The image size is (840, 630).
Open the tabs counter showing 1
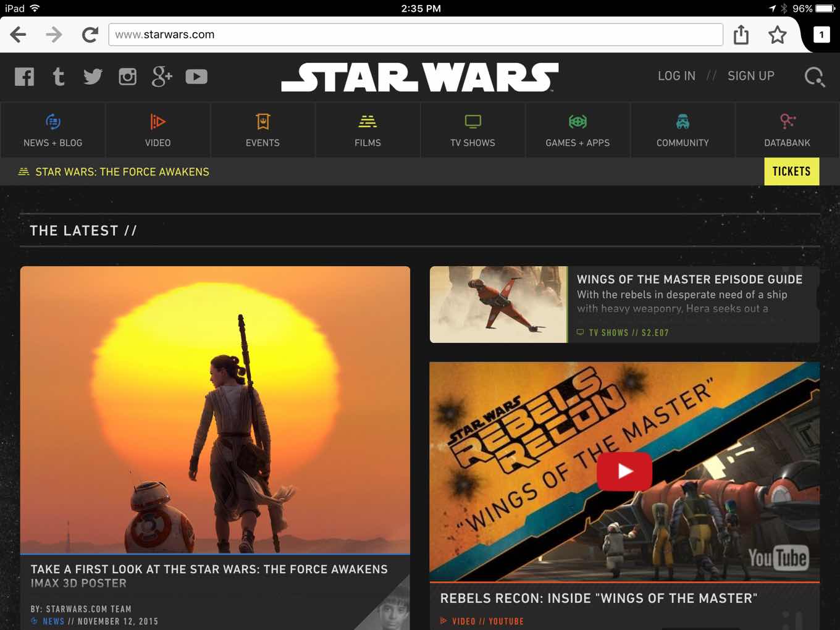(821, 35)
